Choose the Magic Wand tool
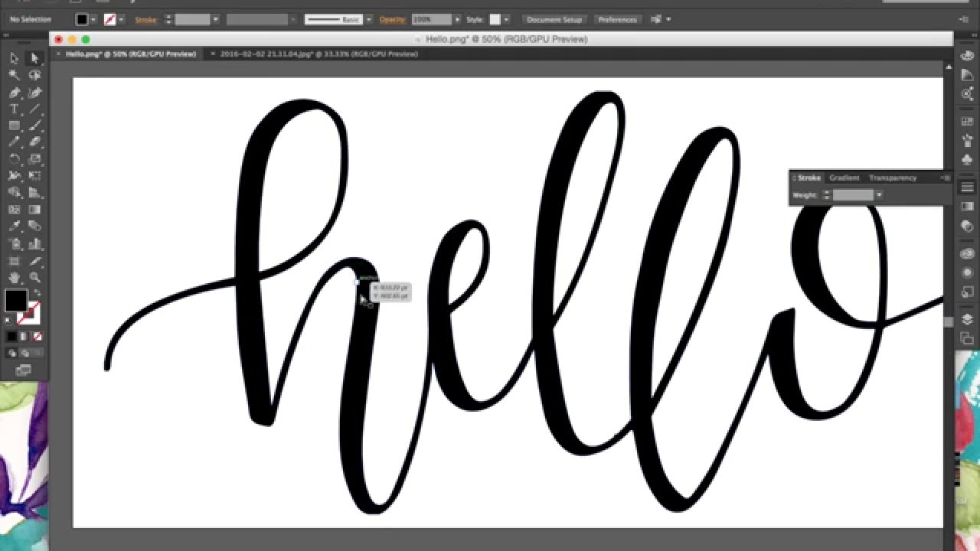 [14, 75]
